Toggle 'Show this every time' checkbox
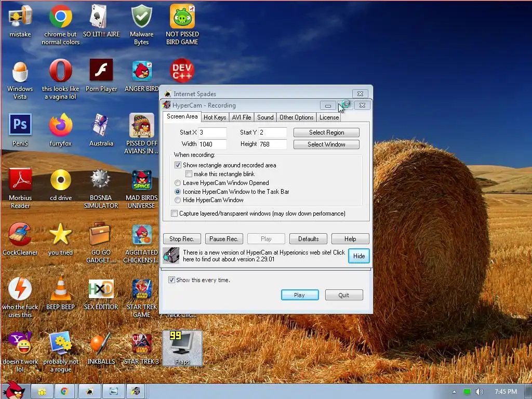Image resolution: width=532 pixels, height=399 pixels. tap(171, 280)
